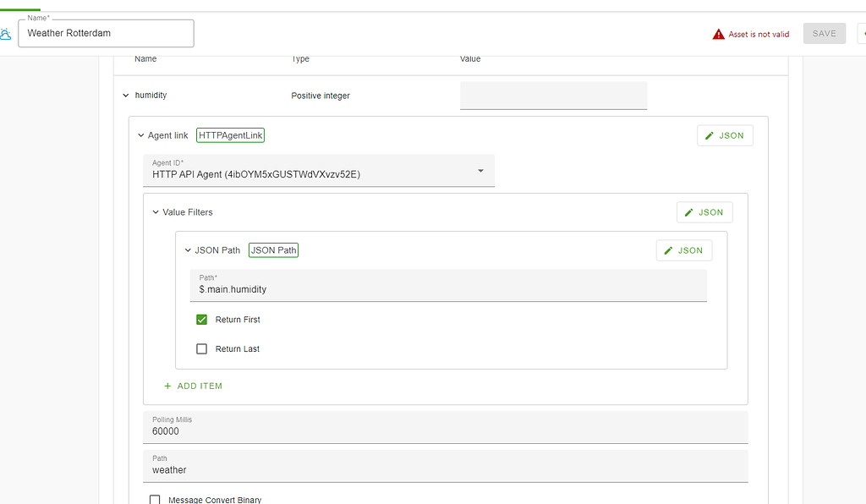Screen dimensions: 866x504
Task: Click the pencil icon in JSON Path JSON button
Action: (x=668, y=250)
